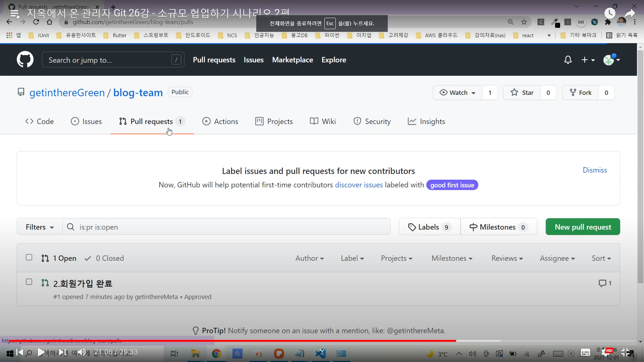The height and width of the screenshot is (362, 644).
Task: Show the 0 Closed pull requests
Action: click(104, 258)
